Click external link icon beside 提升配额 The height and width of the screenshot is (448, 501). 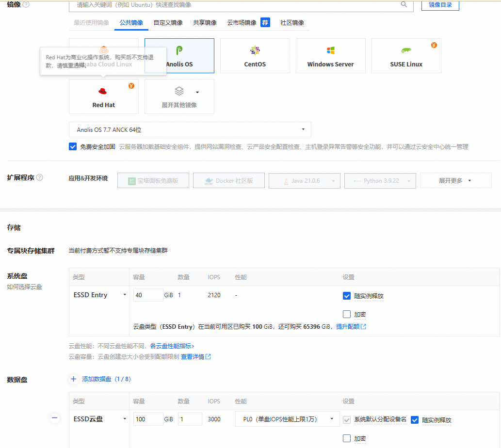coord(363,327)
